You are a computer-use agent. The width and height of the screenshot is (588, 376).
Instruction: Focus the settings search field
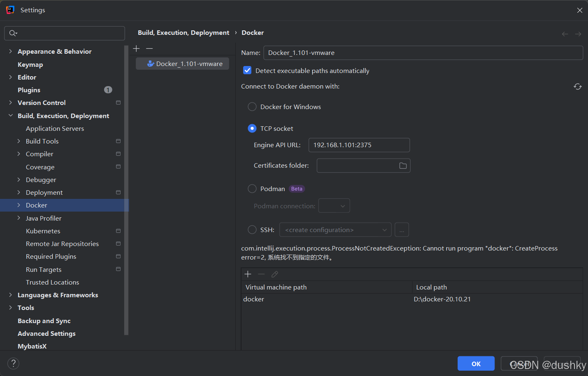pyautogui.click(x=64, y=33)
